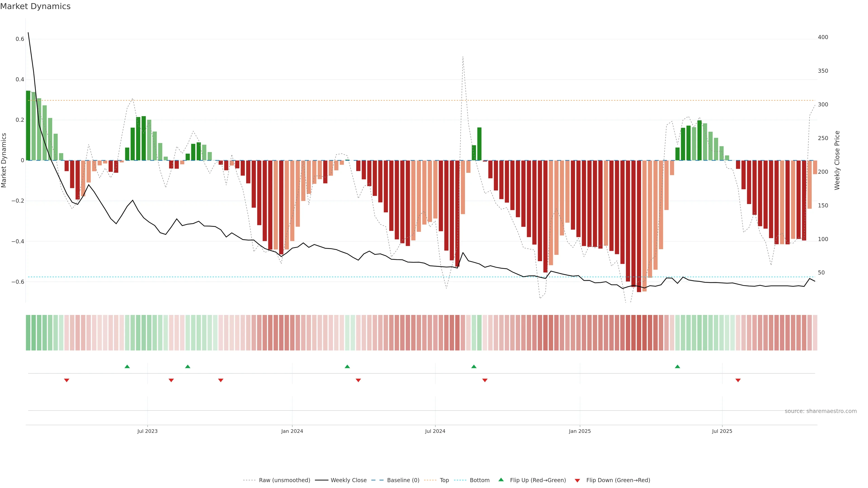Click the rightmost green flip-up triangle marker
This screenshot has height=488, width=868.
point(677,366)
